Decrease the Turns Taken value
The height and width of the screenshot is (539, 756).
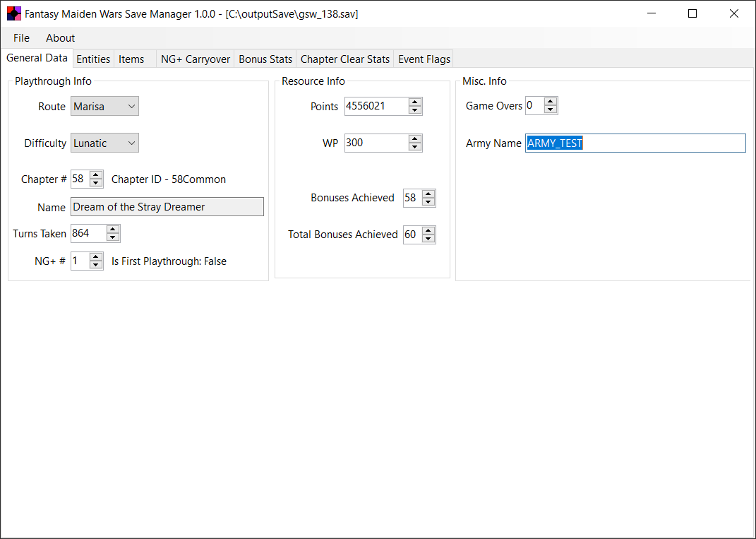113,237
